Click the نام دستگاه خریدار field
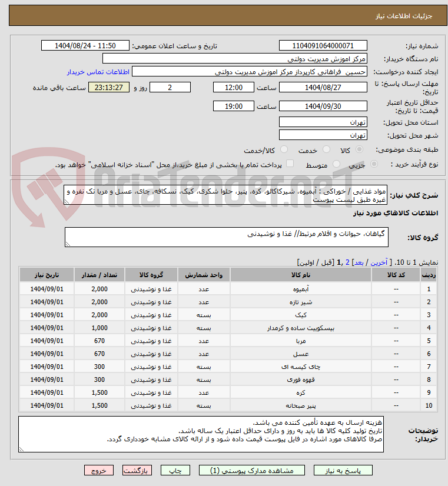Image resolution: width=448 pixels, height=486 pixels. coord(235,59)
